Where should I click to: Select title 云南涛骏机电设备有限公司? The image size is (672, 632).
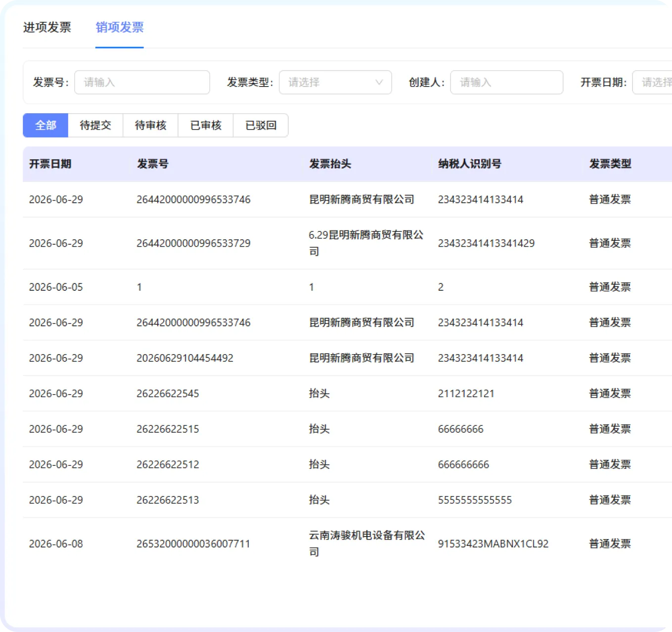(367, 543)
